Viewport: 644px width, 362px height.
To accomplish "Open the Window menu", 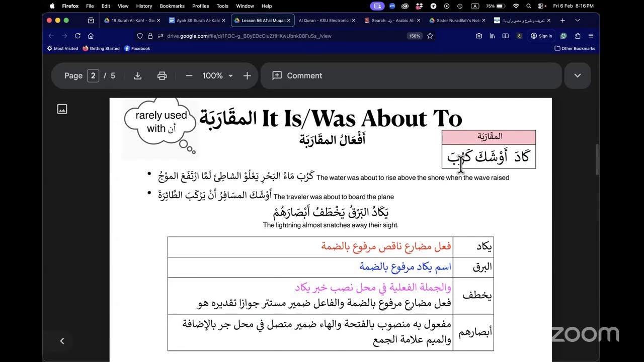I will pyautogui.click(x=245, y=6).
